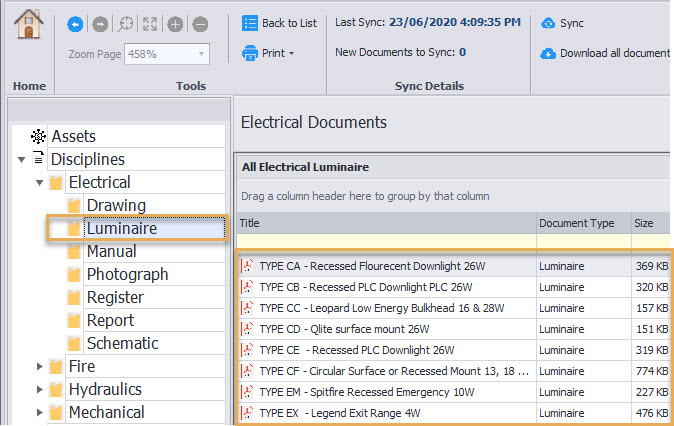Click the Electrical folder icon
Viewport: 674px width, 426px height.
click(56, 182)
